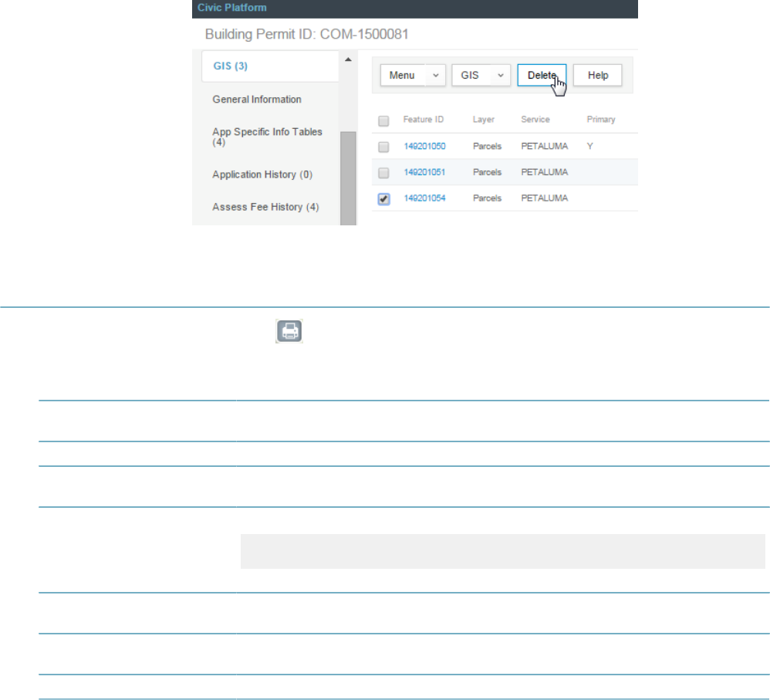770x700 pixels.
Task: Select the GIS (3) tab
Action: point(270,66)
